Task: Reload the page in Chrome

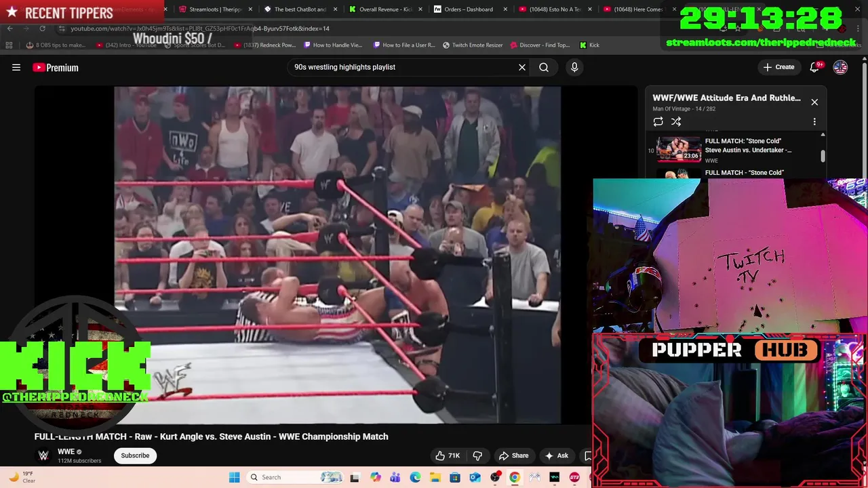Action: (42, 28)
